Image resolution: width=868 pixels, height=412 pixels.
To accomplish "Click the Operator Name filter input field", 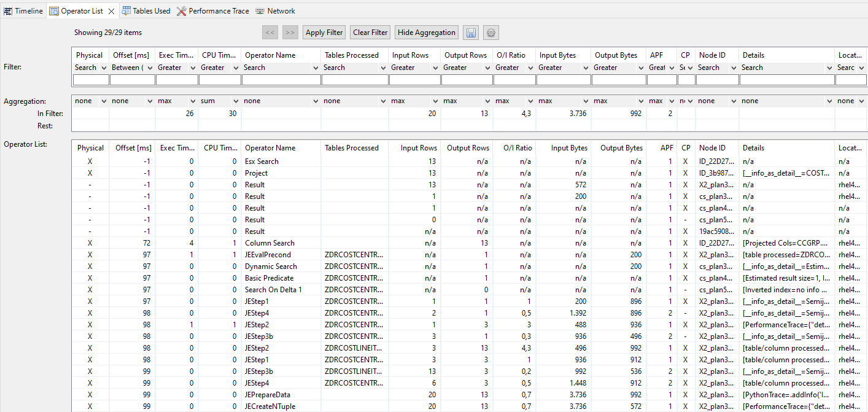I will pyautogui.click(x=281, y=79).
